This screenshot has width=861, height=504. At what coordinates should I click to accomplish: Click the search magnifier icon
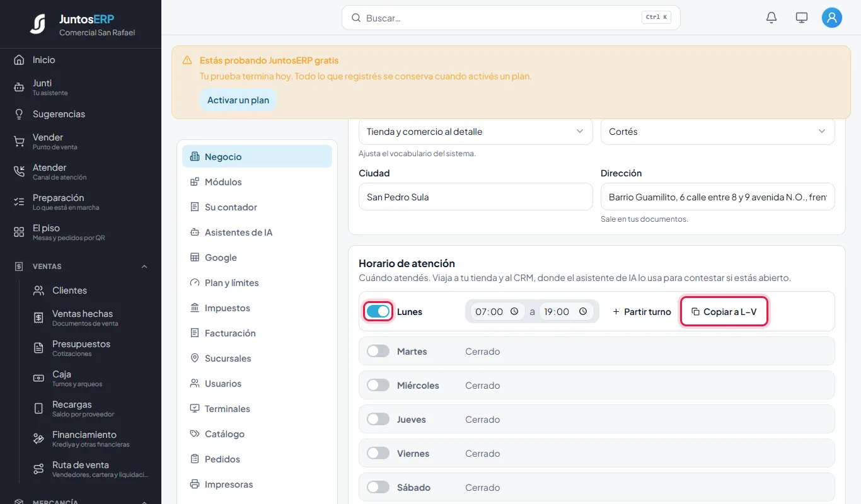(x=356, y=18)
